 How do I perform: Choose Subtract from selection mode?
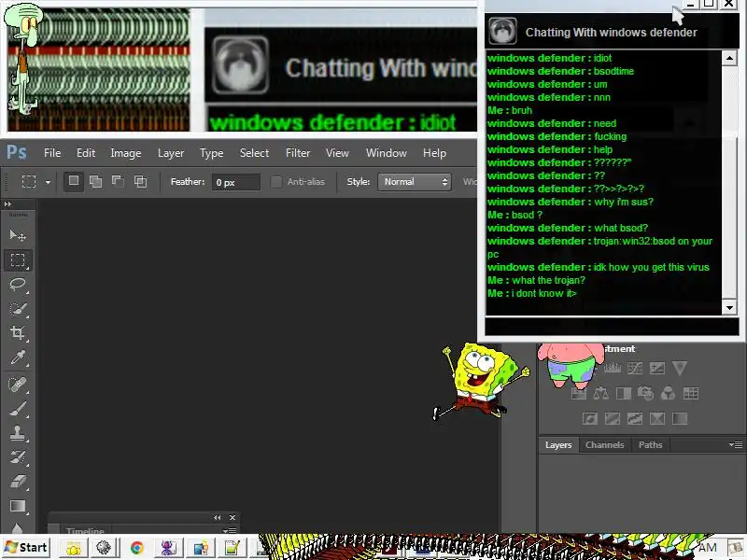click(x=118, y=181)
